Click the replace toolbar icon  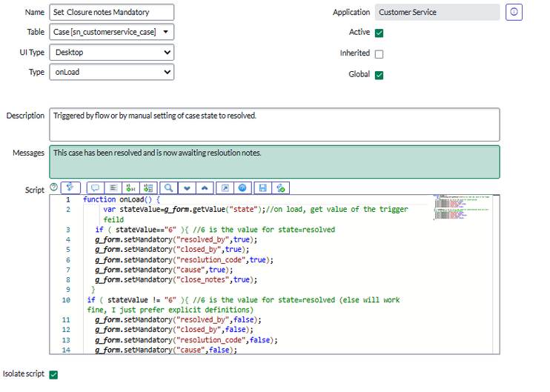130,188
